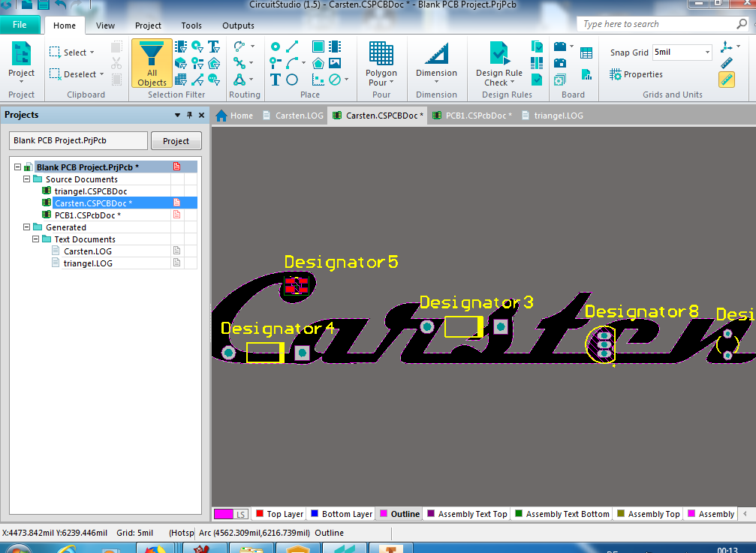The width and height of the screenshot is (756, 553).
Task: Place a pad from Place group
Action: (276, 47)
